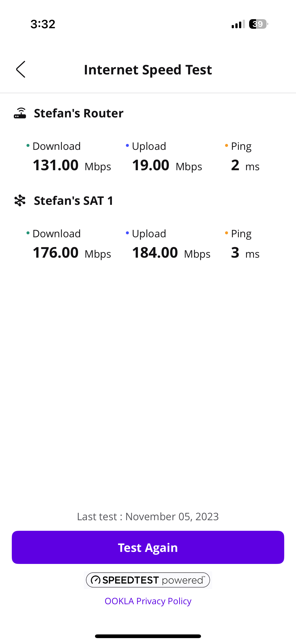
Task: Select the Stefan's Router heading
Action: point(79,113)
